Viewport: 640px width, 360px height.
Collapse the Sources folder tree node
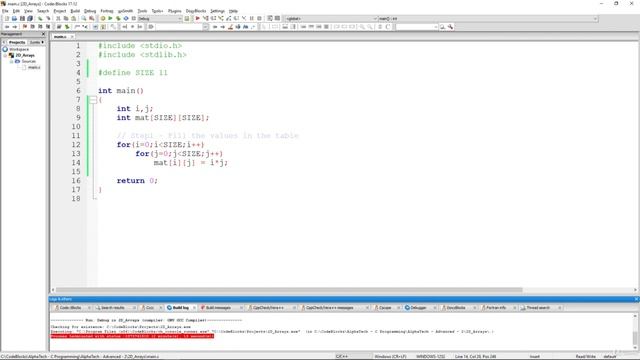click(11, 61)
